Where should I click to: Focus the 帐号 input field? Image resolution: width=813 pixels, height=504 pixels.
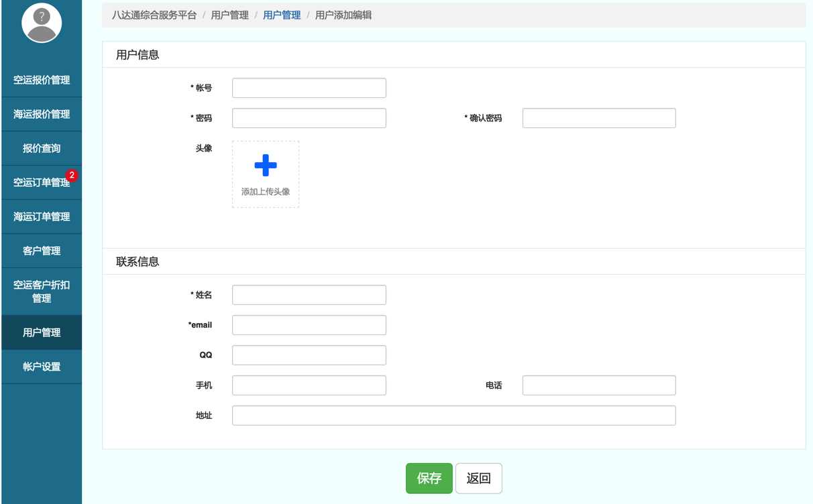pyautogui.click(x=309, y=88)
